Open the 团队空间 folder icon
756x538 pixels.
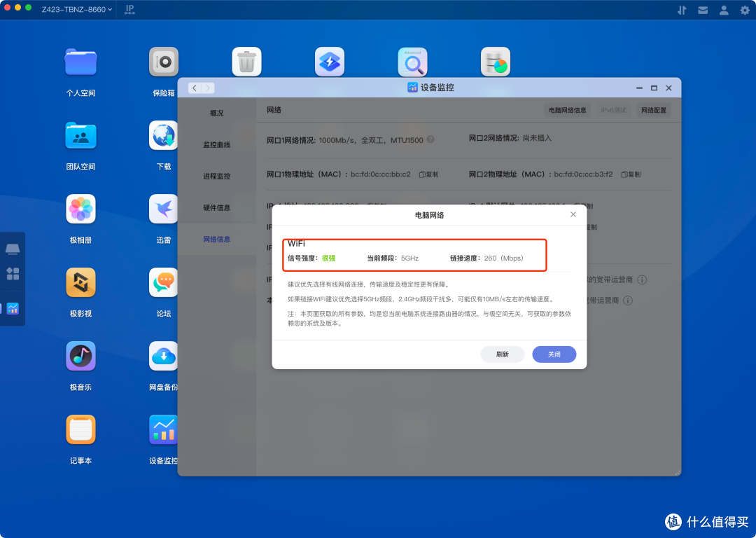click(x=80, y=136)
